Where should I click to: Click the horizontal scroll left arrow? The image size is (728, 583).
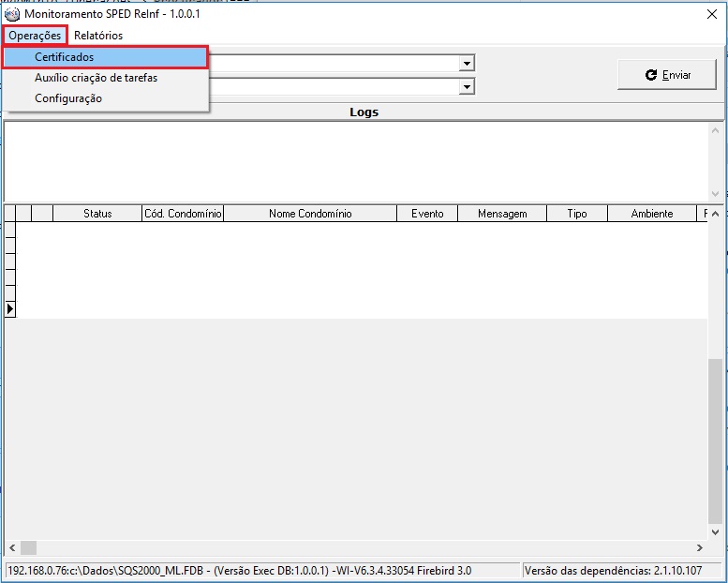click(12, 548)
